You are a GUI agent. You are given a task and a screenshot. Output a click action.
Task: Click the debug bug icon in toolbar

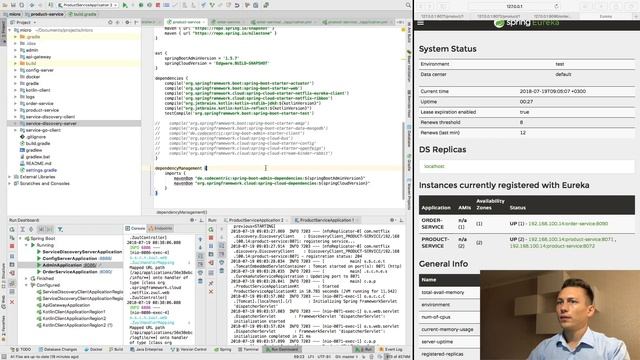coord(141,5)
